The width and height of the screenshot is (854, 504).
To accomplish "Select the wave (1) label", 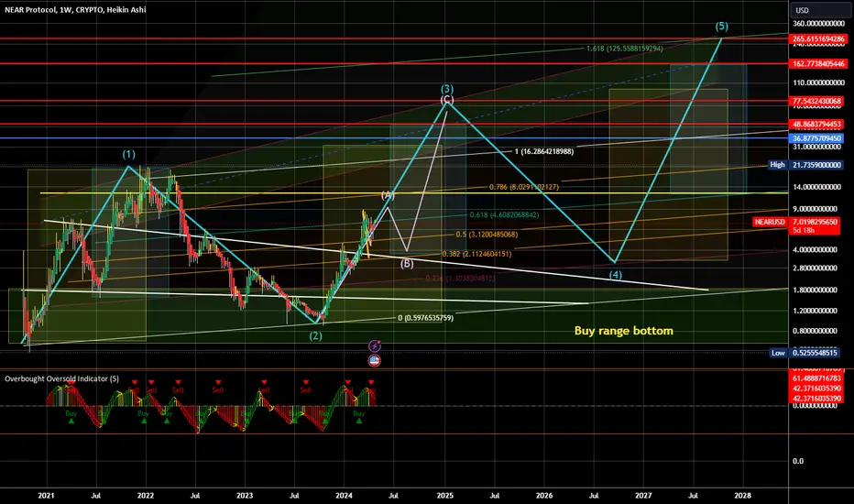I will [128, 155].
